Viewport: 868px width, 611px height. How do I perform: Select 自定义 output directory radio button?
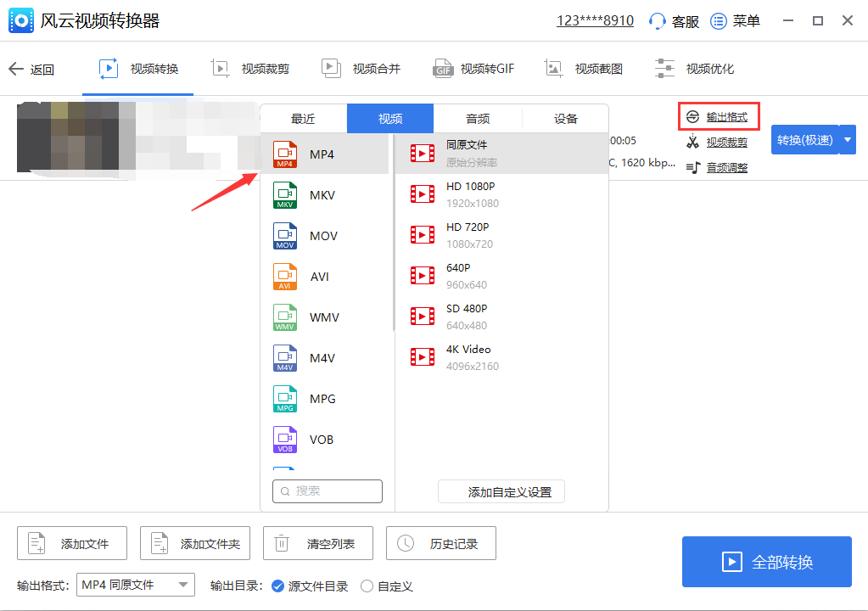pyautogui.click(x=367, y=586)
